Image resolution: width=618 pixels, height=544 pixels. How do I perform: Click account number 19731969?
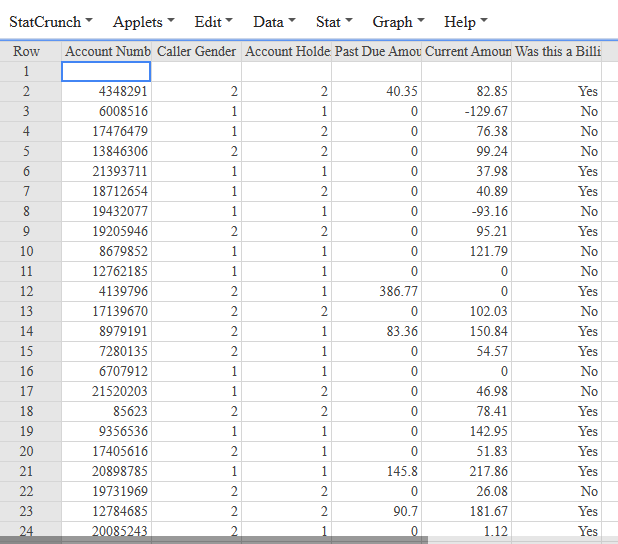coord(106,492)
